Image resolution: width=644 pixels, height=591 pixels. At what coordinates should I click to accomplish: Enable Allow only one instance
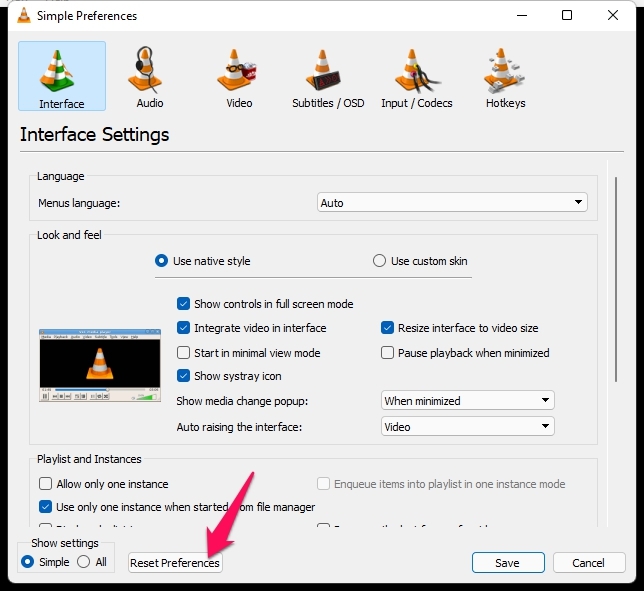pyautogui.click(x=103, y=484)
